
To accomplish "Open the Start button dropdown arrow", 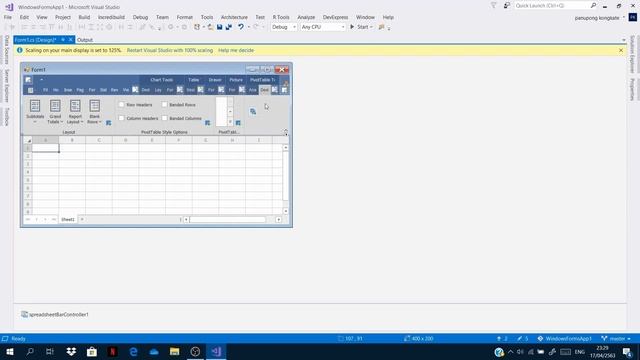I will click(371, 27).
